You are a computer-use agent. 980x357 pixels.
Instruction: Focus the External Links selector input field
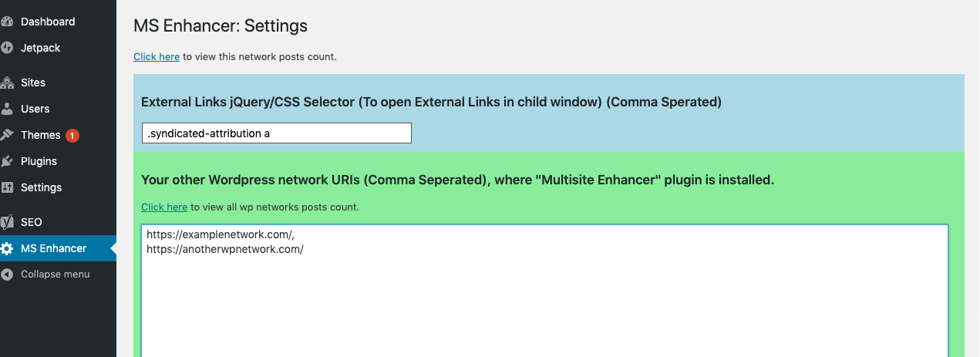[277, 133]
